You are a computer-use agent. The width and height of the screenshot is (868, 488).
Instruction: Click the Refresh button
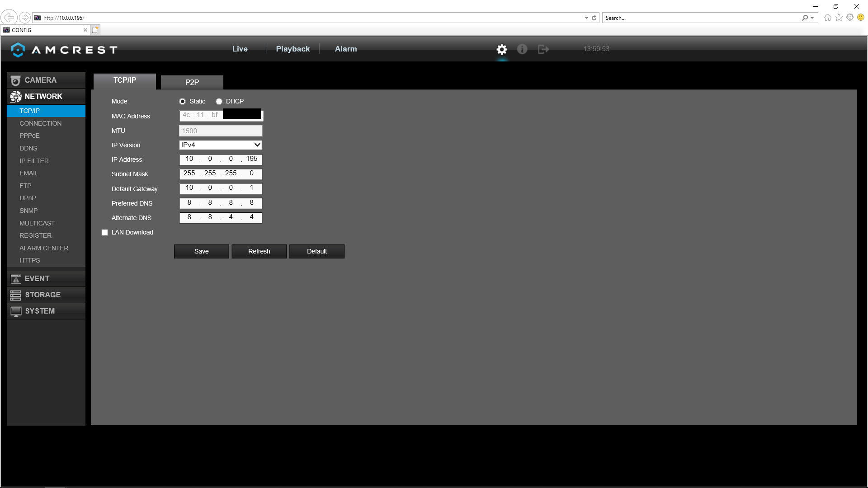coord(259,252)
